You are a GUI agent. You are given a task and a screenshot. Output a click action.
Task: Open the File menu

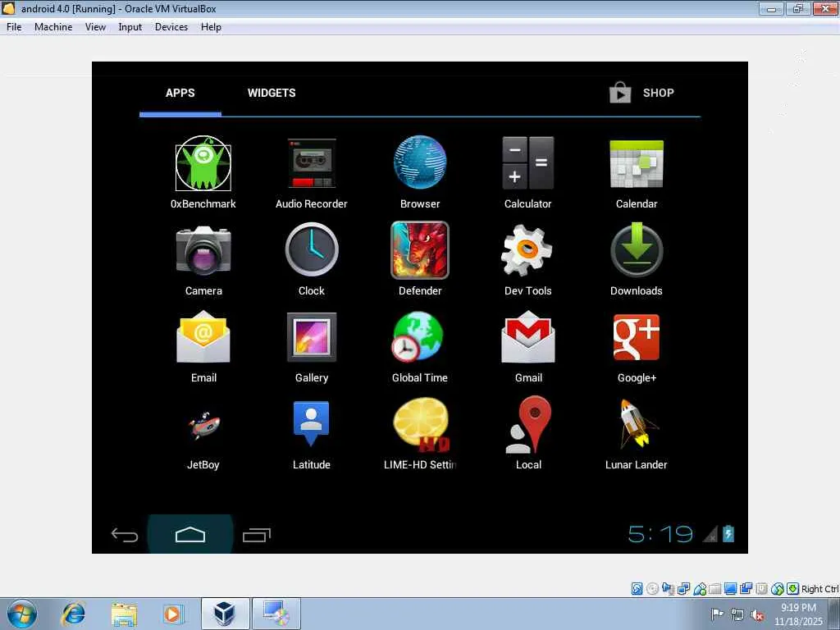14,27
